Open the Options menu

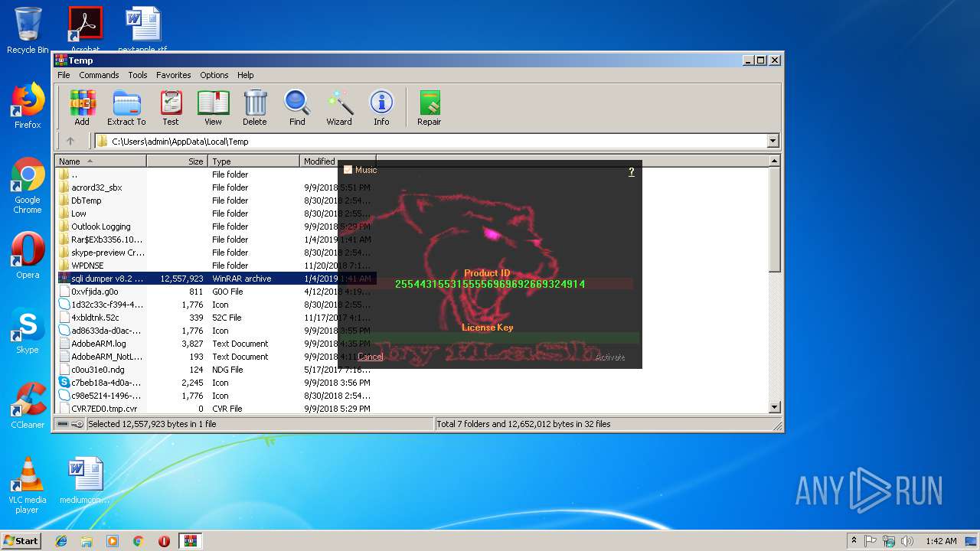point(214,75)
